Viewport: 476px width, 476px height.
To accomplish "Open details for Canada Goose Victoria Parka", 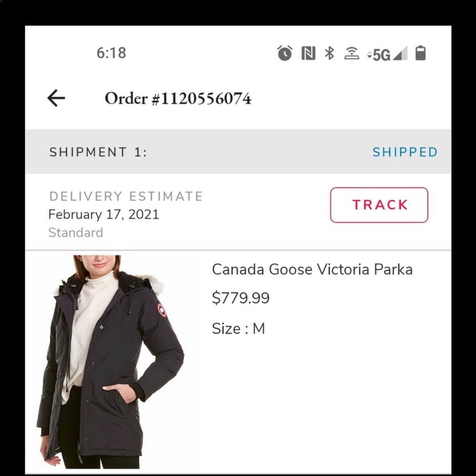I will [x=313, y=269].
